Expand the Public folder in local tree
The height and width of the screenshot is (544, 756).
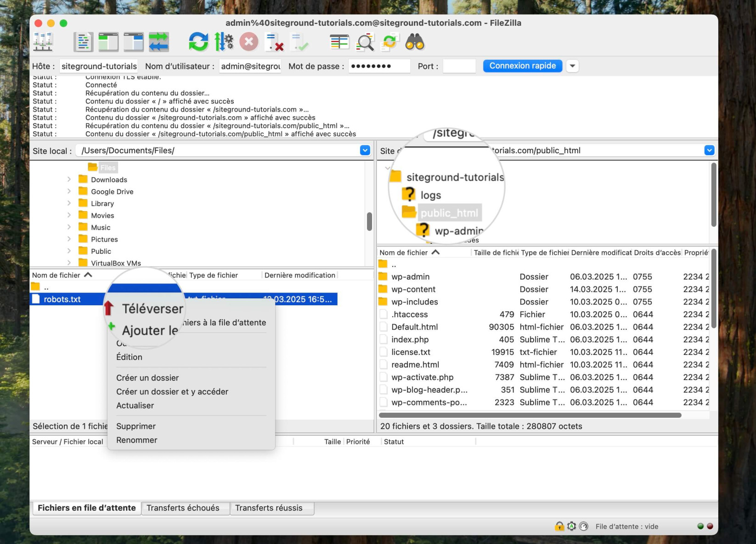coord(69,251)
